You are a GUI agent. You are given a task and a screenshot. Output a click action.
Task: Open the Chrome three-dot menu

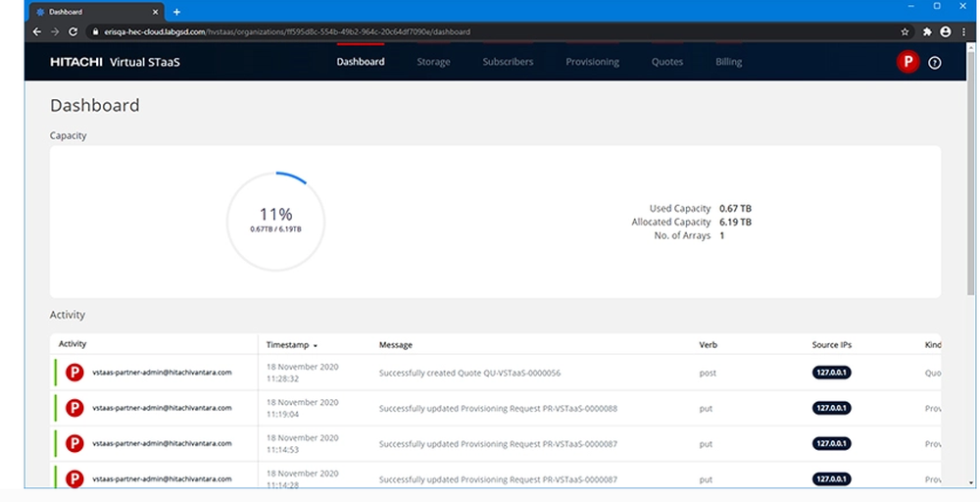point(963,32)
